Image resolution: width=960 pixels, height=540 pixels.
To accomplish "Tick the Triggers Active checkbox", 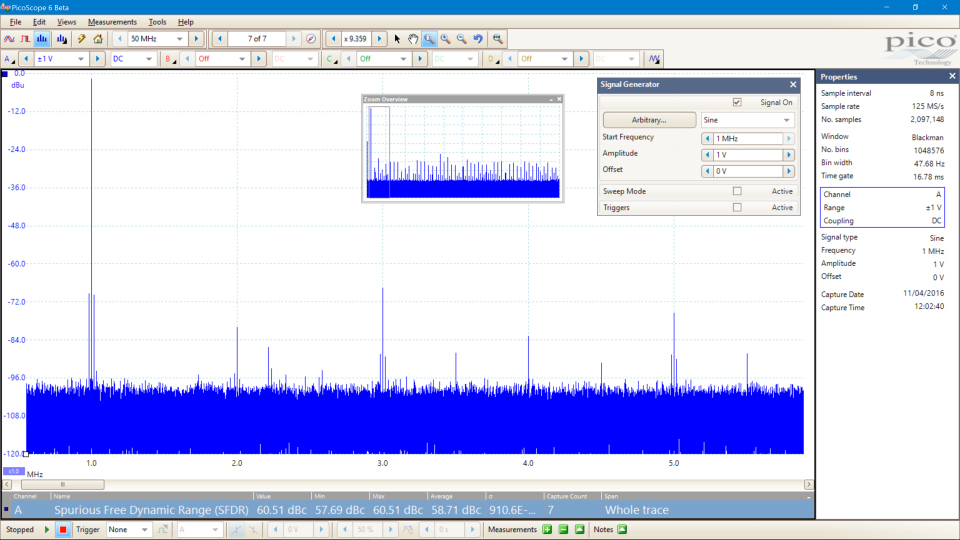I will (737, 208).
